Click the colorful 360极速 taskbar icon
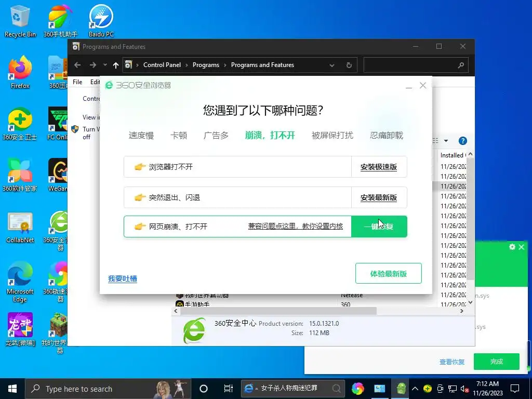Screen dimensions: 532x399 357,389
